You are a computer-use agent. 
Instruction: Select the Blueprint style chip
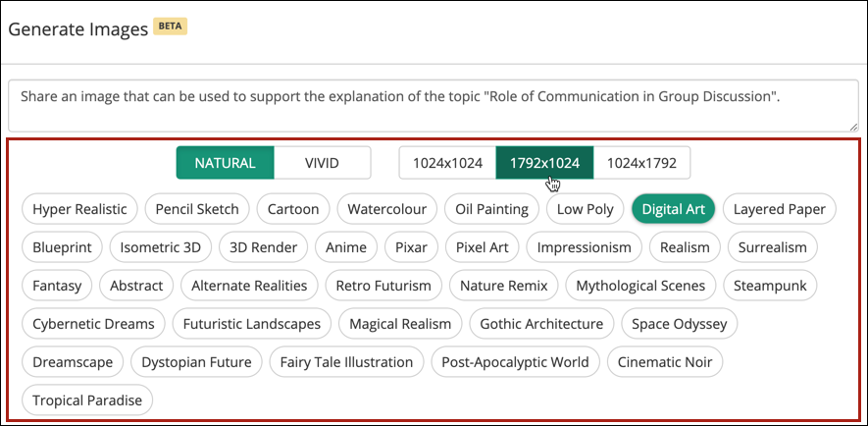click(x=62, y=247)
